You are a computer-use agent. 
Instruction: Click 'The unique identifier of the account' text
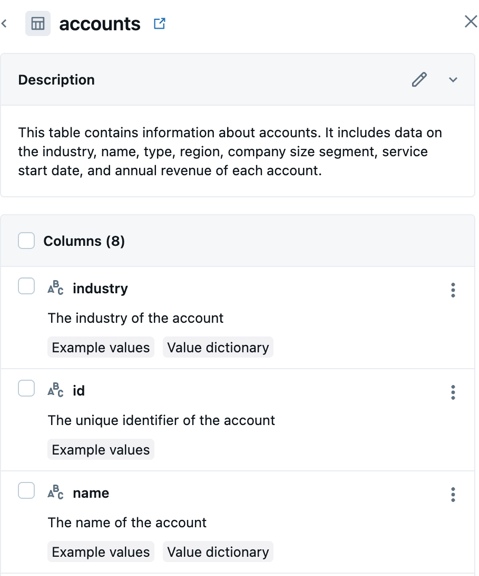pyautogui.click(x=161, y=420)
